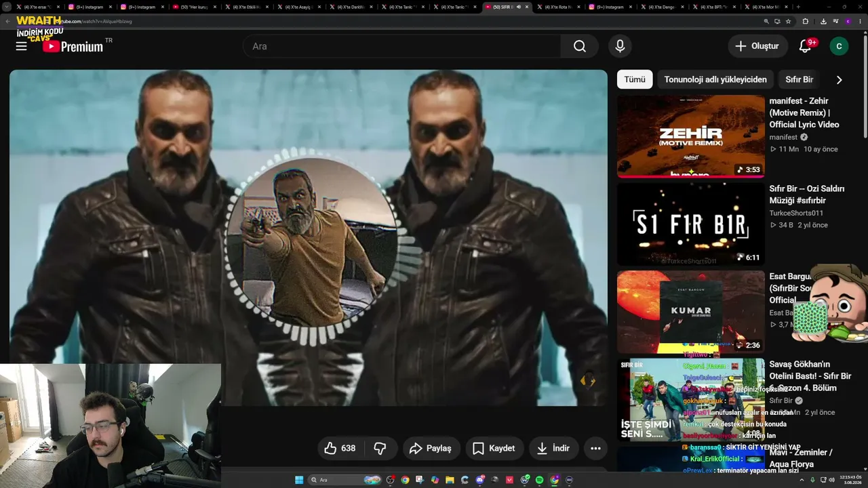The height and width of the screenshot is (488, 868).
Task: Go back in the browser
Action: [8, 21]
